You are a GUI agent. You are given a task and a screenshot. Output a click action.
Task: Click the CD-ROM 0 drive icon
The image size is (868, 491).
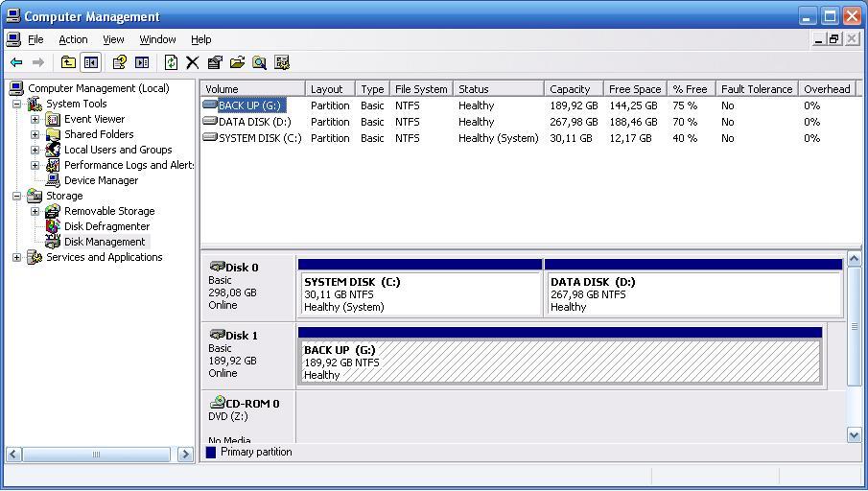point(218,403)
